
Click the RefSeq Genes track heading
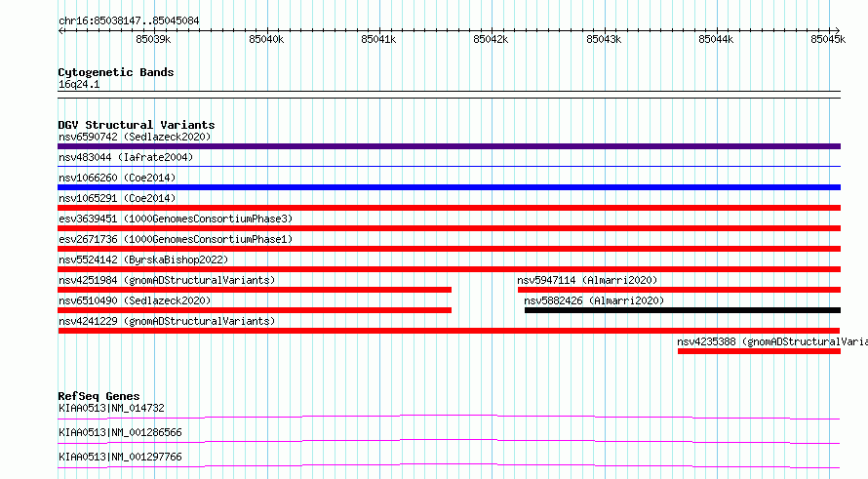click(99, 396)
